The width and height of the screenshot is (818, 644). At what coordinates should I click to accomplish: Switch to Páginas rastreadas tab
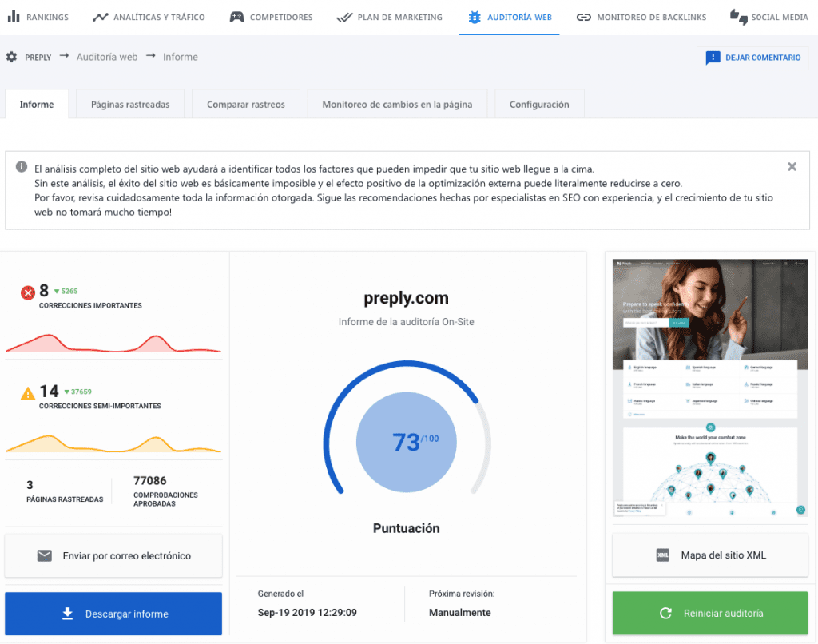click(130, 105)
